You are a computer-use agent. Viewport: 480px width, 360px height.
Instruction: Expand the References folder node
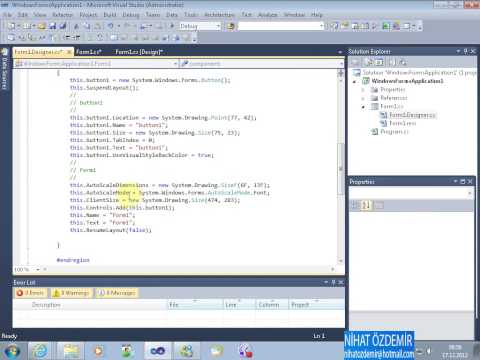tap(363, 98)
